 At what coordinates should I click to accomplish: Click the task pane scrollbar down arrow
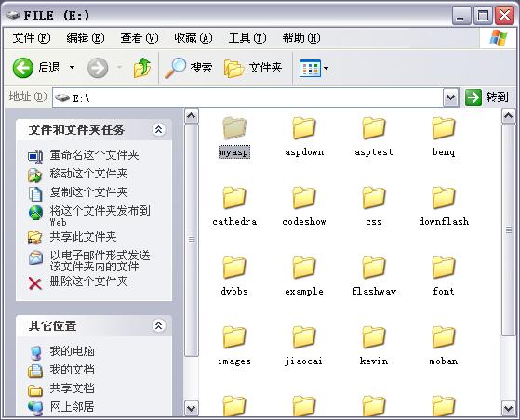coord(192,408)
